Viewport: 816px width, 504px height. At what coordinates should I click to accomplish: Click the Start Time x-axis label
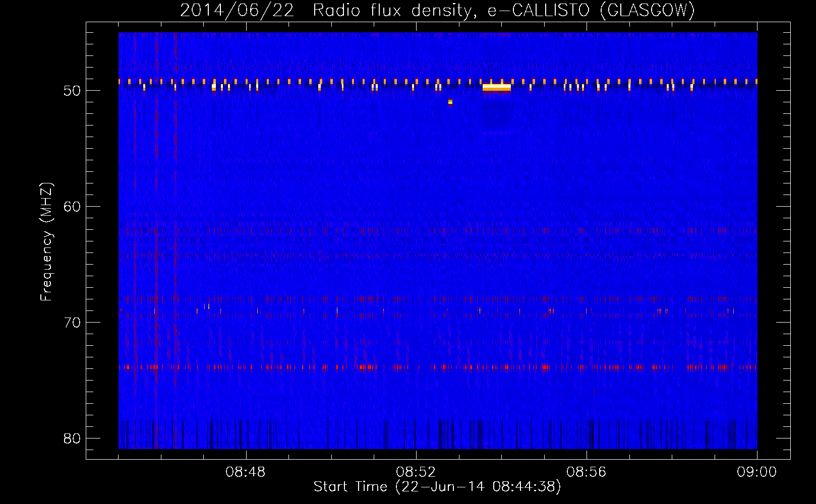[437, 487]
